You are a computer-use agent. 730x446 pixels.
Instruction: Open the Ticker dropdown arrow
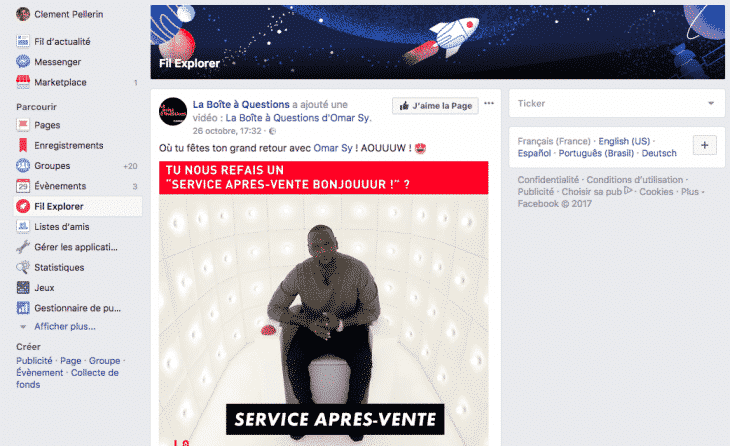711,103
